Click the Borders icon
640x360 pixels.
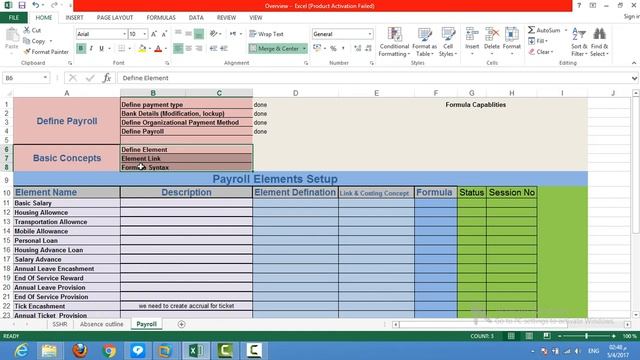click(122, 49)
